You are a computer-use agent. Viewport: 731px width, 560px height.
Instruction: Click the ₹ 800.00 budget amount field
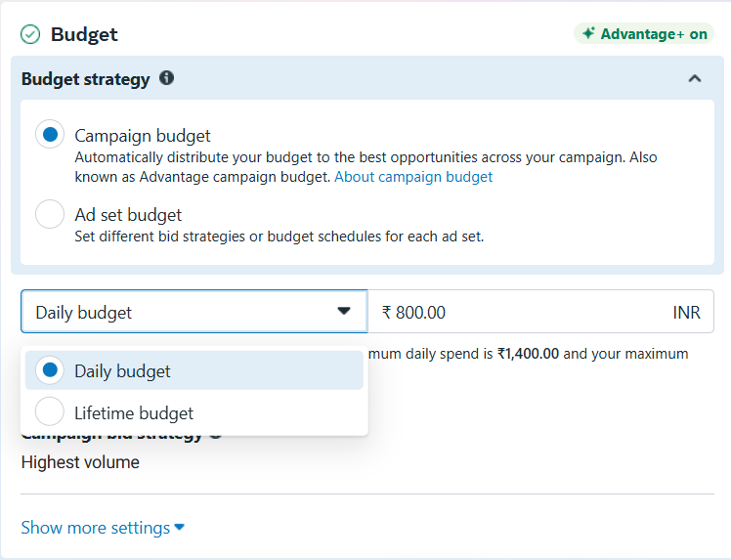tap(540, 312)
